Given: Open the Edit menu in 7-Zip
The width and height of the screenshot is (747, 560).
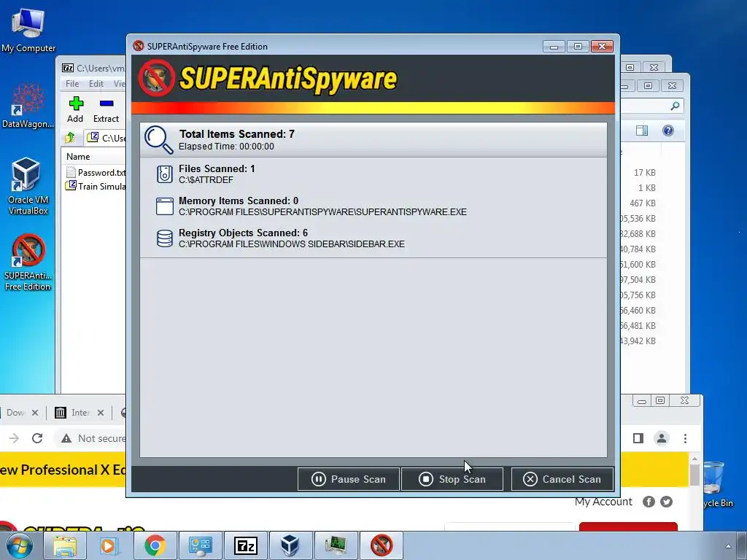Looking at the screenshot, I should tap(96, 83).
